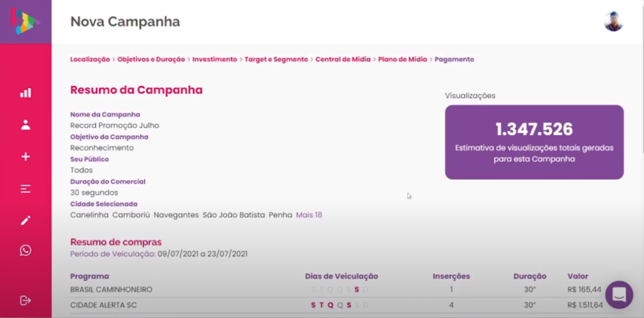The width and height of the screenshot is (644, 318).
Task: Click the Programa column header
Action: point(89,276)
